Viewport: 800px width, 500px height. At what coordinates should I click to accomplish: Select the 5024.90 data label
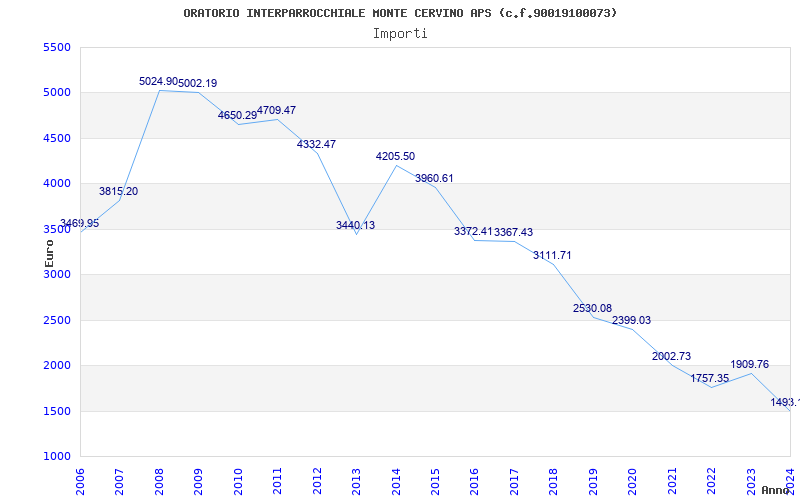[158, 82]
